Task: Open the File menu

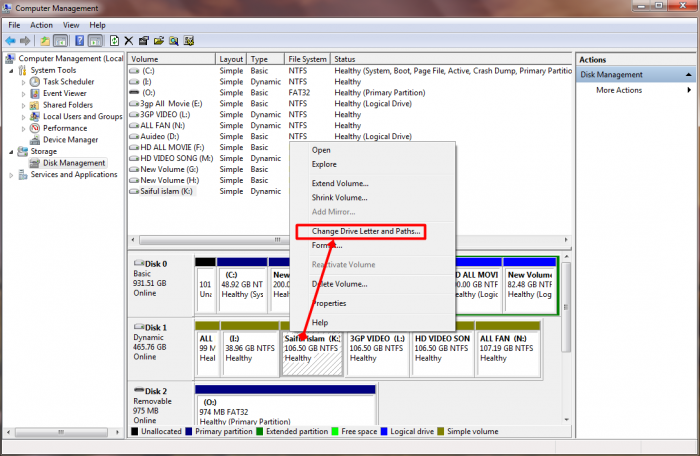Action: point(14,25)
